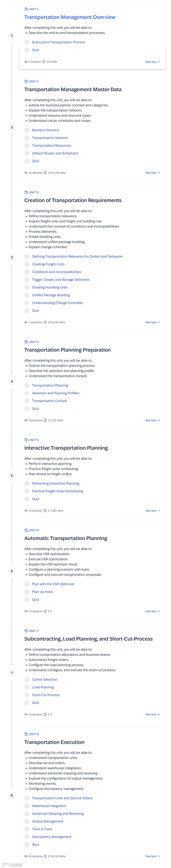Click clock icon next to 2 hrs 50 mins
Image resolution: width=171 pixels, height=868 pixels.
(45, 322)
